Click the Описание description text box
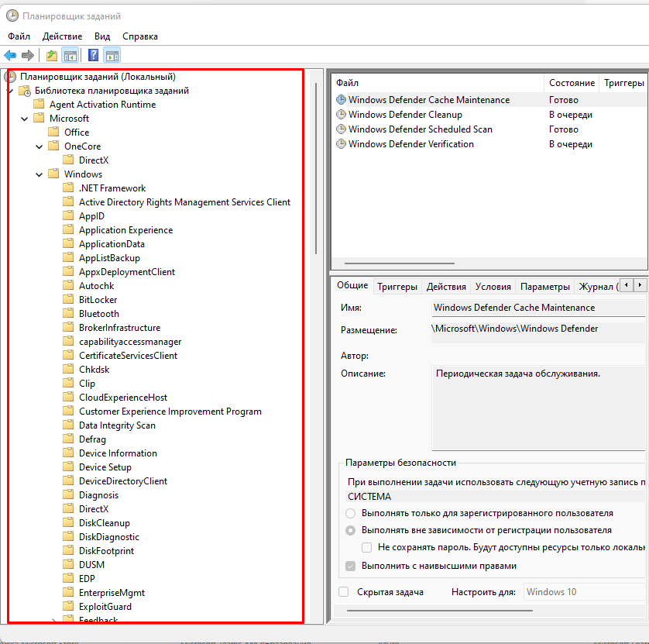This screenshot has height=644, width=649. pyautogui.click(x=538, y=408)
